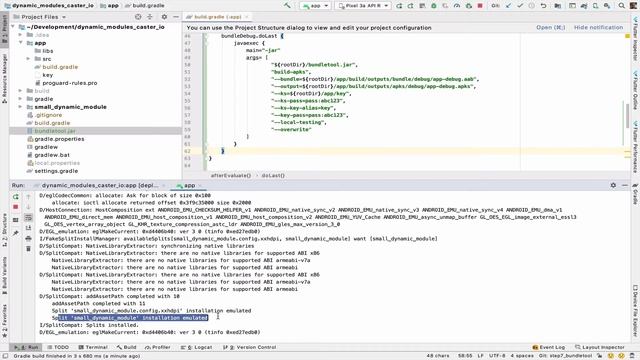Open the Run tool window tab
This screenshot has width=640, height=360.
tap(26, 347)
